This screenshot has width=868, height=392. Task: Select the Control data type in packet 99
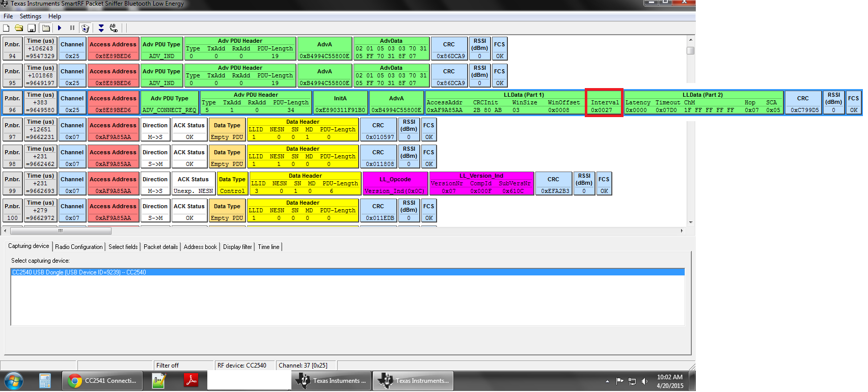pos(232,191)
